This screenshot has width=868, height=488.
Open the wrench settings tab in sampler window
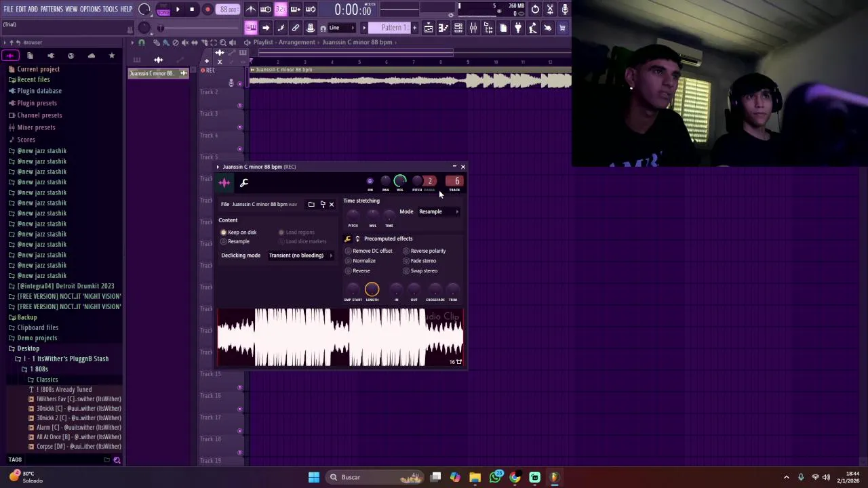click(x=244, y=182)
